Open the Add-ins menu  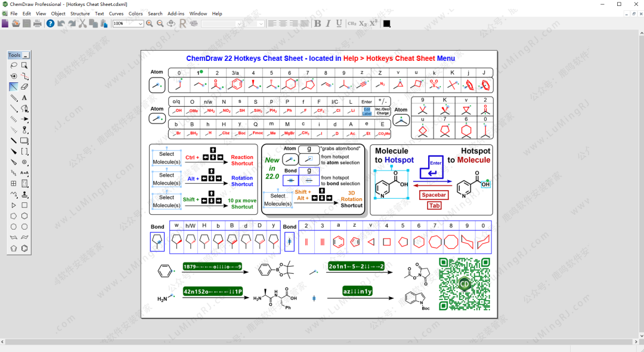[x=176, y=13]
